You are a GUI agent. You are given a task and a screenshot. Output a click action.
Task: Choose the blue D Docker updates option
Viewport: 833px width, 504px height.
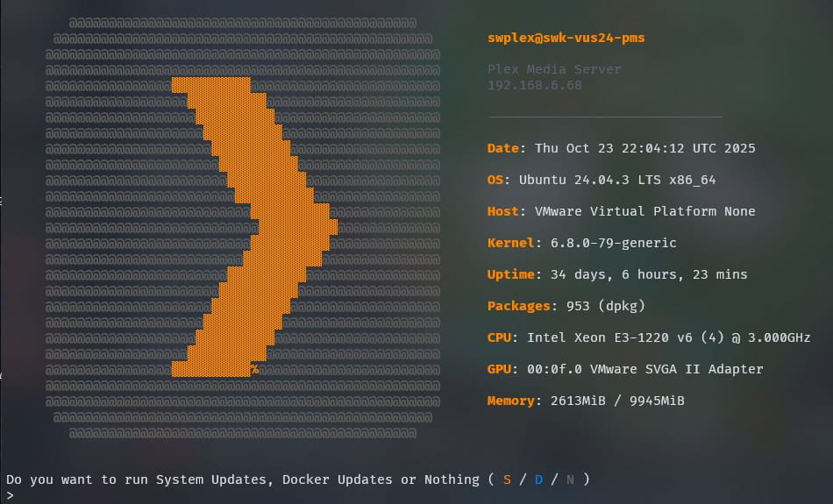538,479
